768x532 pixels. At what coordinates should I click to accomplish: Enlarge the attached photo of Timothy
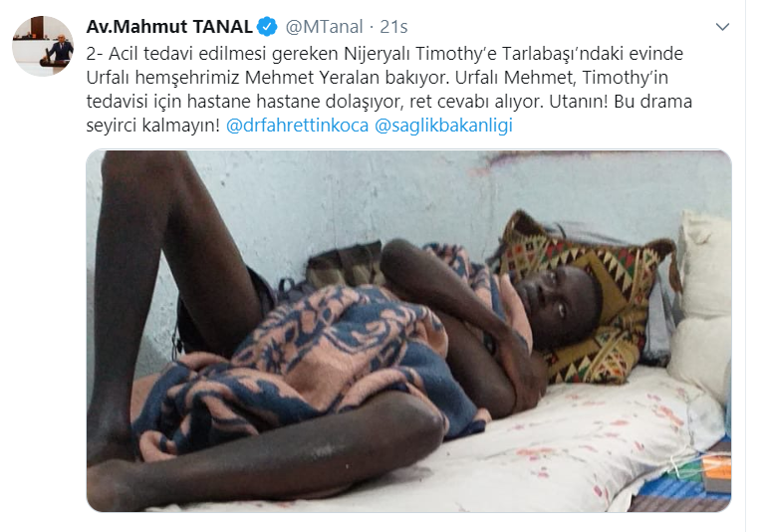[x=409, y=331]
